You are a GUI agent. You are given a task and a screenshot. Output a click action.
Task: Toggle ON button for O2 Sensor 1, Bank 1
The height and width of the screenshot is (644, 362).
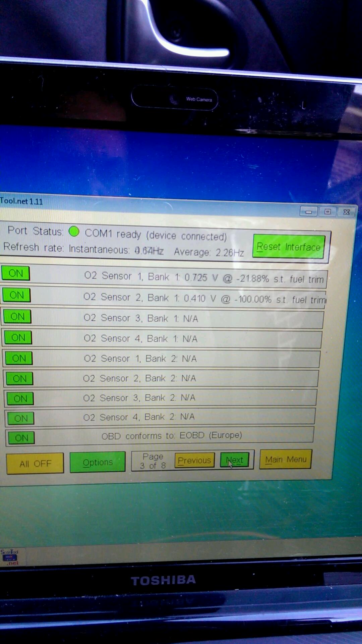[15, 273]
